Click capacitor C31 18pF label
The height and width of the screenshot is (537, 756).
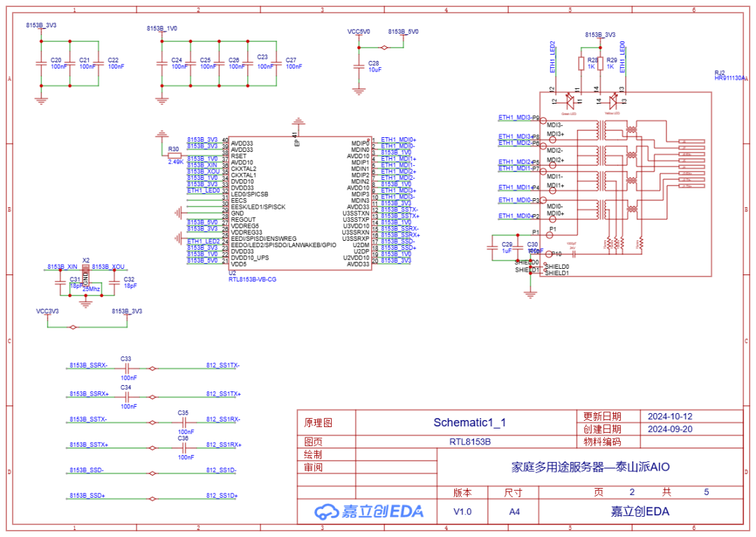[75, 282]
